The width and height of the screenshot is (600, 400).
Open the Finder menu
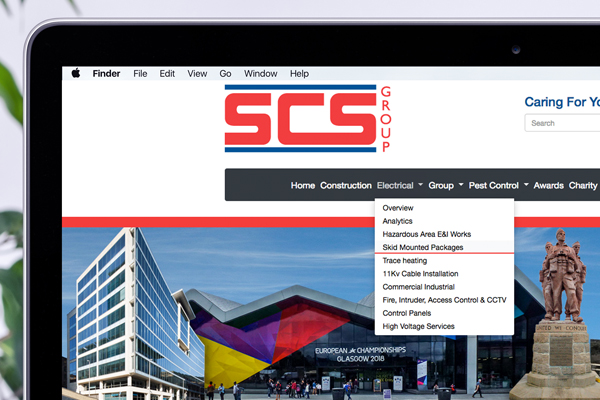(x=106, y=73)
